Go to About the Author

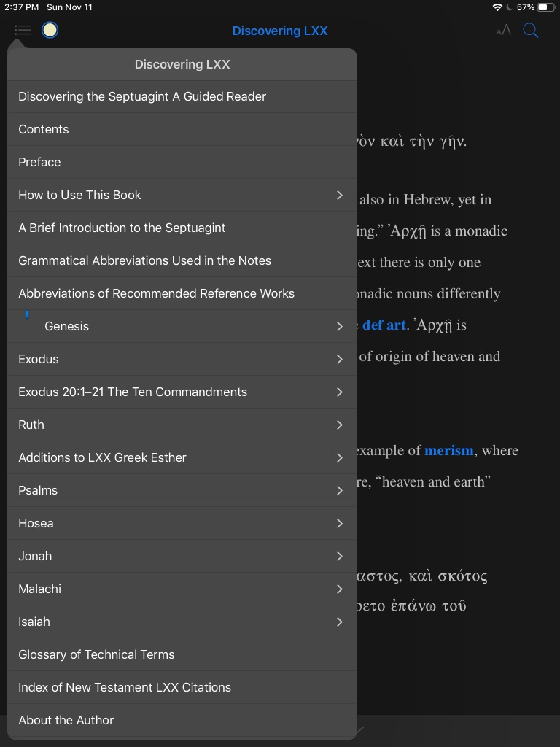[x=66, y=720]
